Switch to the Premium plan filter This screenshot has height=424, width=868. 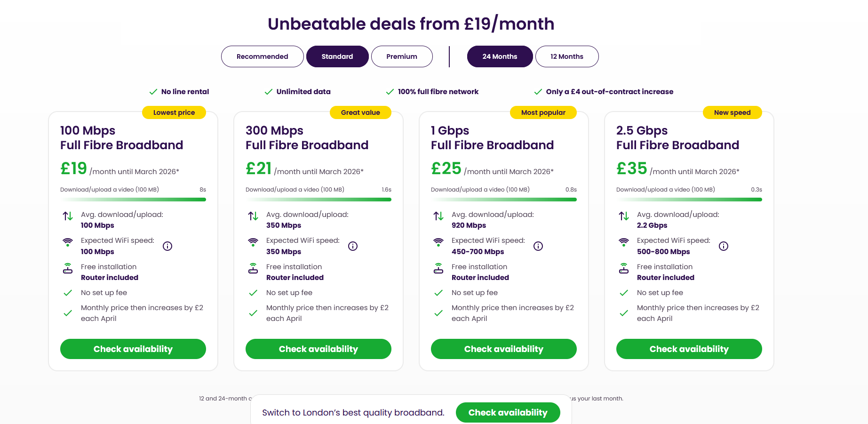tap(401, 56)
